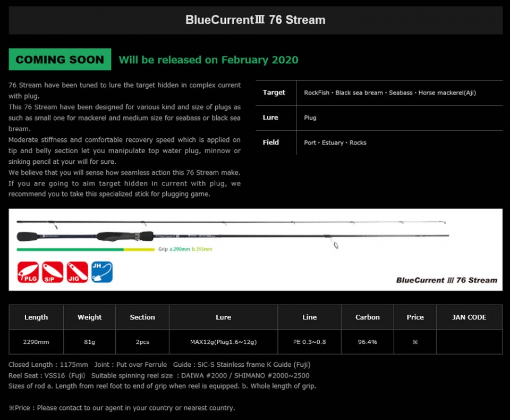Click the Lure row label in the info table

click(270, 117)
